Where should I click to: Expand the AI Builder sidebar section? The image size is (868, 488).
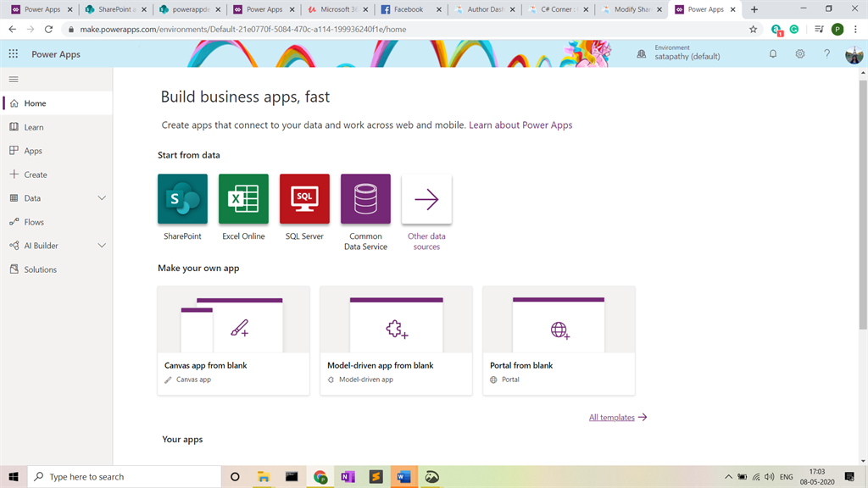pos(46,245)
